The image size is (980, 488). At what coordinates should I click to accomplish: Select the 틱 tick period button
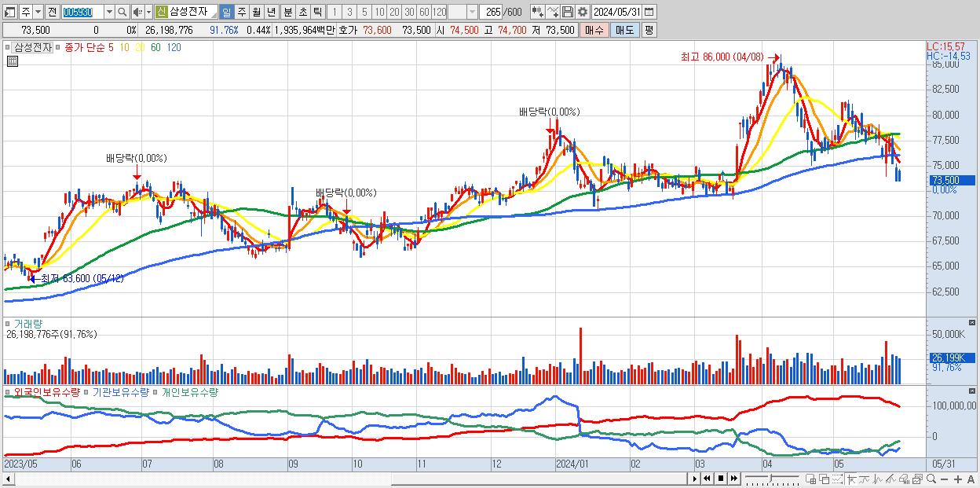click(317, 12)
